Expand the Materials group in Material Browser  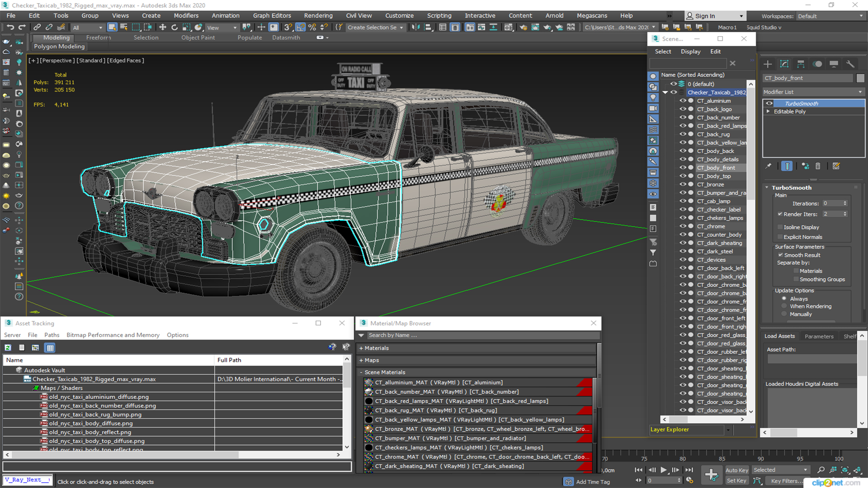362,348
